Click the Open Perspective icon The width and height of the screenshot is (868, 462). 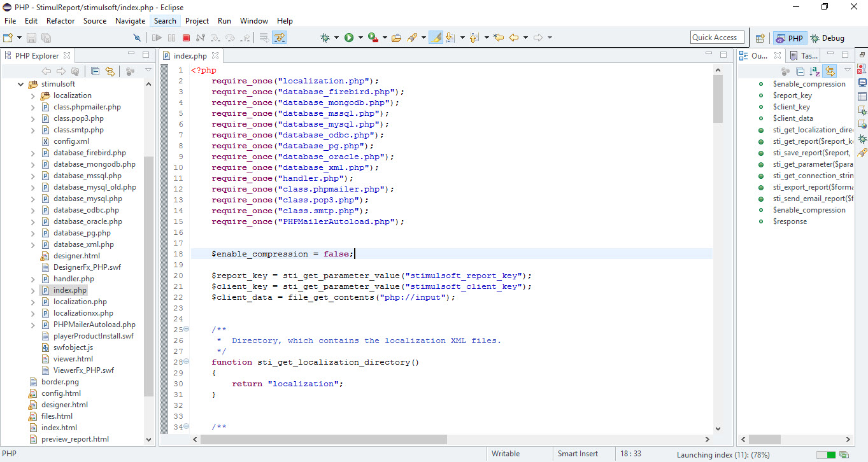point(760,38)
